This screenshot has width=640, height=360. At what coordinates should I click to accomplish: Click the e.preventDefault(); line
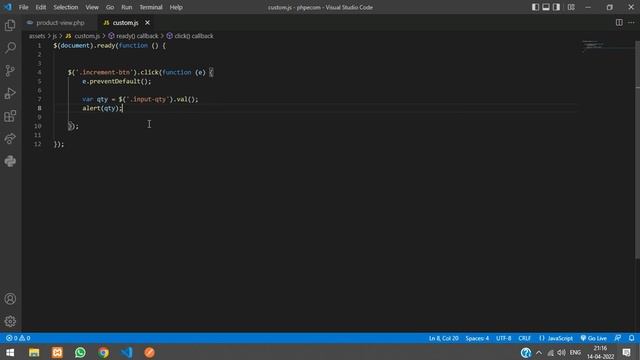point(116,81)
